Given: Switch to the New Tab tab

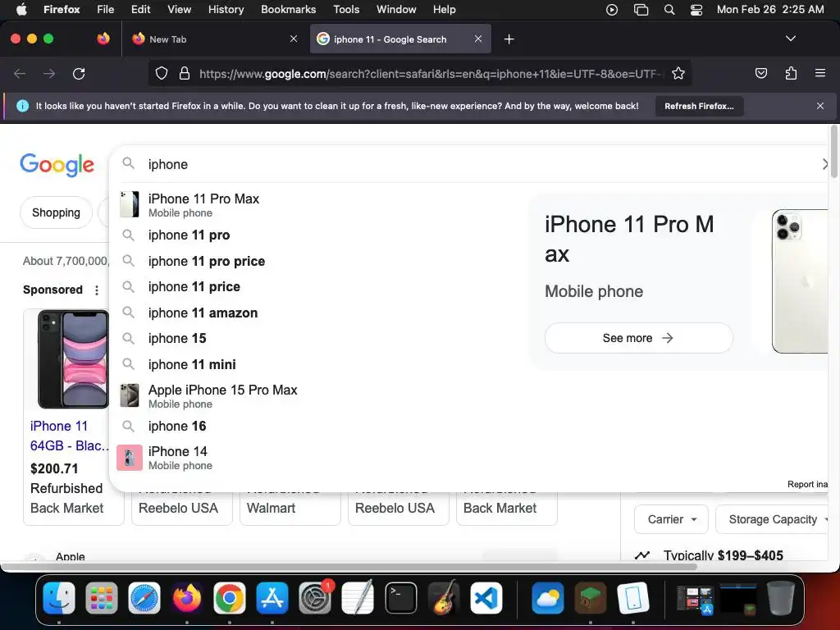Looking at the screenshot, I should coord(214,39).
